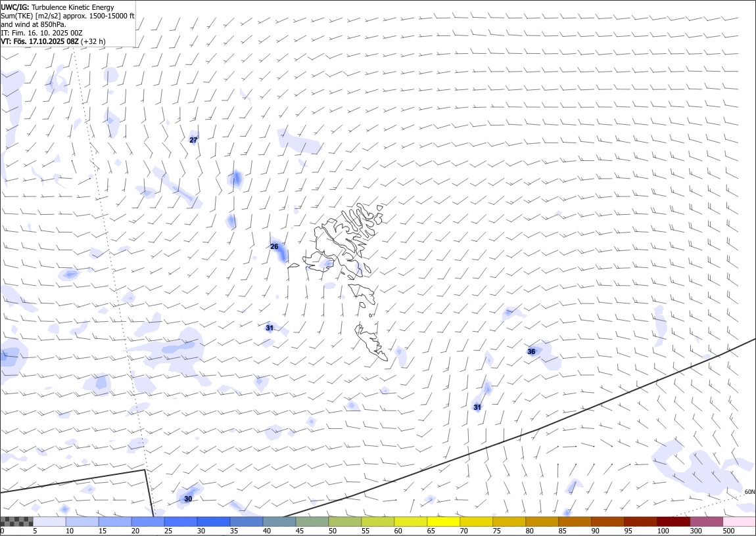
Task: Click the dark red swatch between 100 and 300
Action: [673, 522]
